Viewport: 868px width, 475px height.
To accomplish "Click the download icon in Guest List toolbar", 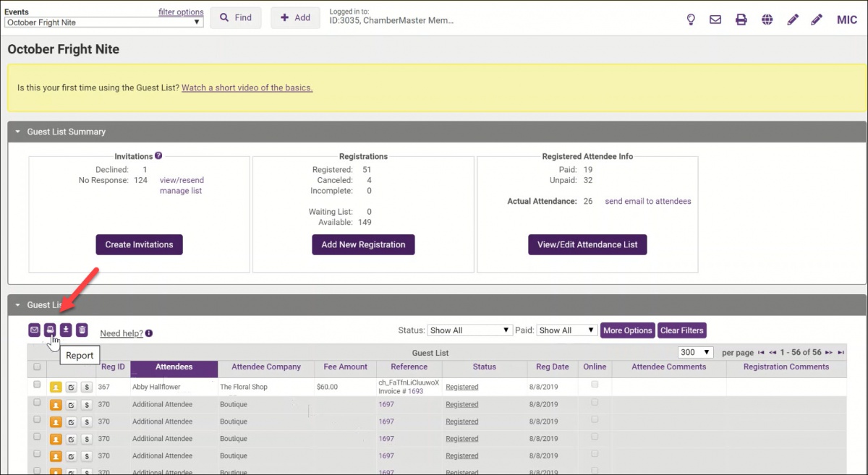I will click(66, 330).
